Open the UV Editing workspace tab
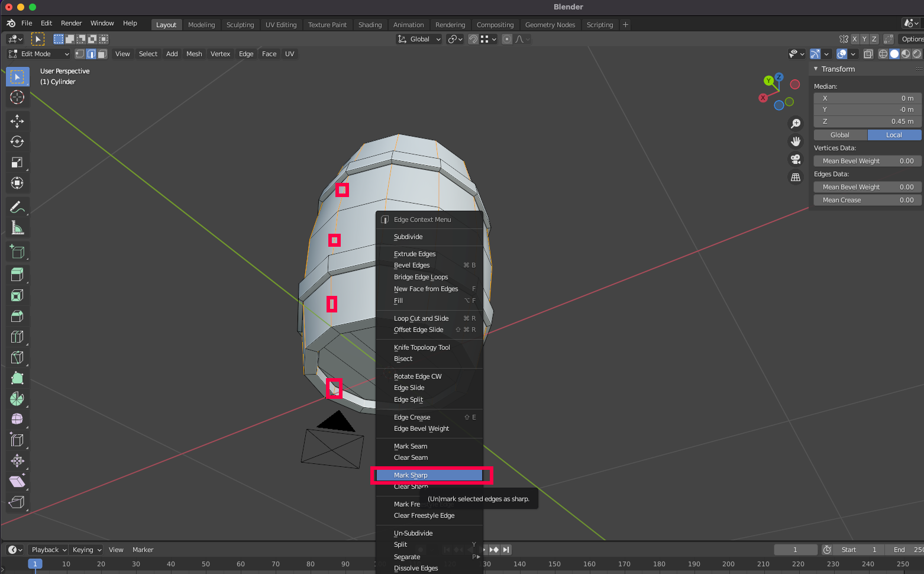The image size is (924, 574). point(281,25)
